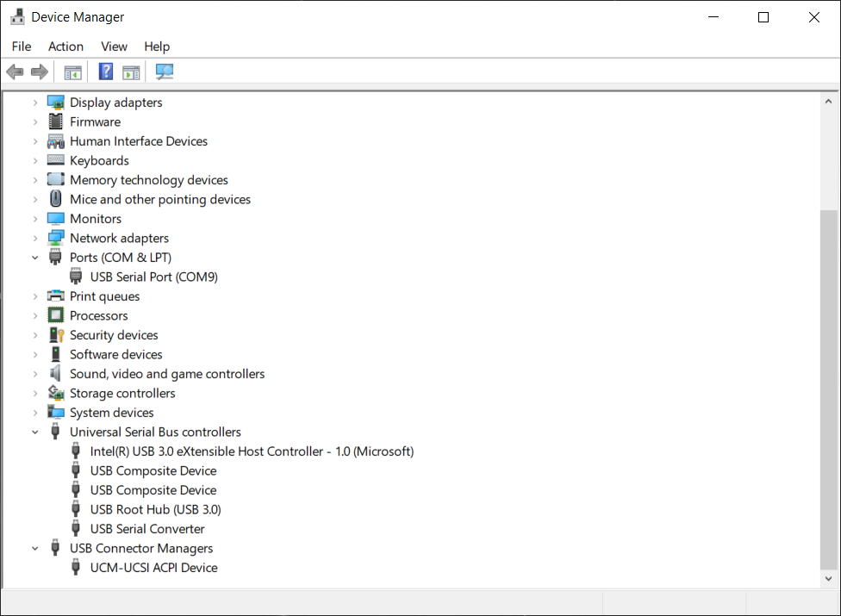Select Mice and other pointing devices label
841x616 pixels.
160,199
